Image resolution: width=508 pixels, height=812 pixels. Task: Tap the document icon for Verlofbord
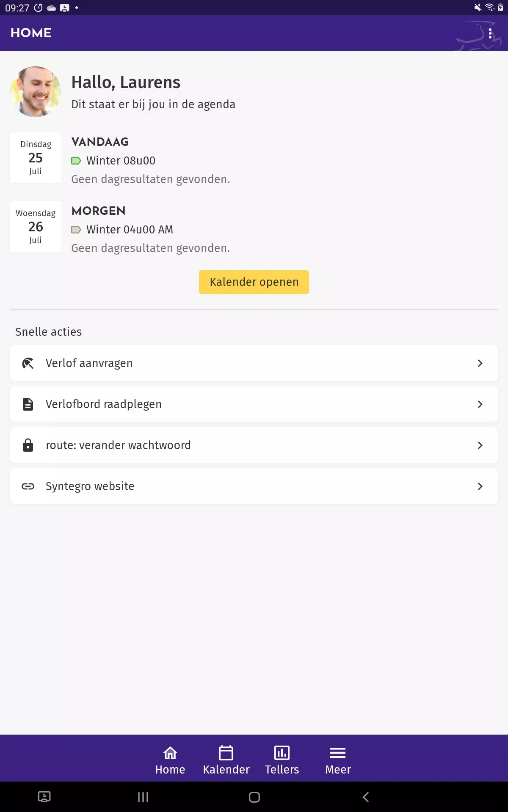28,404
